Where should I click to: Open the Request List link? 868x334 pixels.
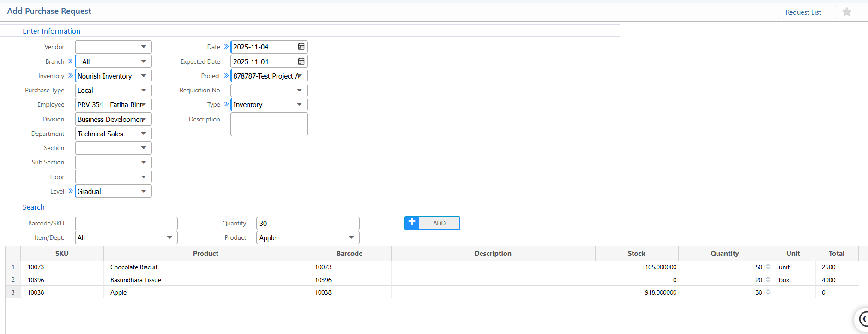pos(803,12)
